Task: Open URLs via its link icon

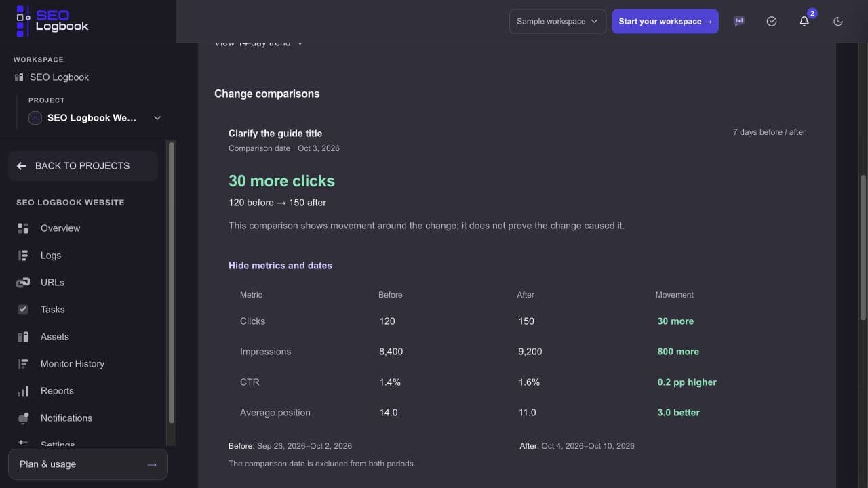Action: tap(23, 283)
